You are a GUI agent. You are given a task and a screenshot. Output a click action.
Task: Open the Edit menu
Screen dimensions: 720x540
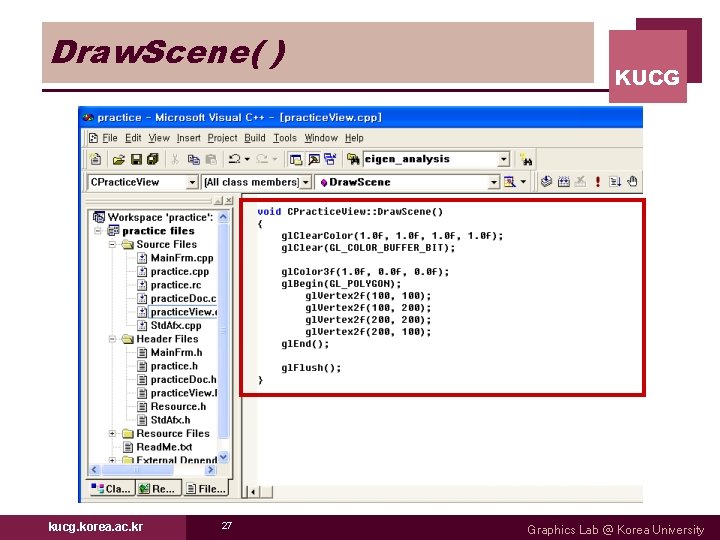click(x=133, y=138)
